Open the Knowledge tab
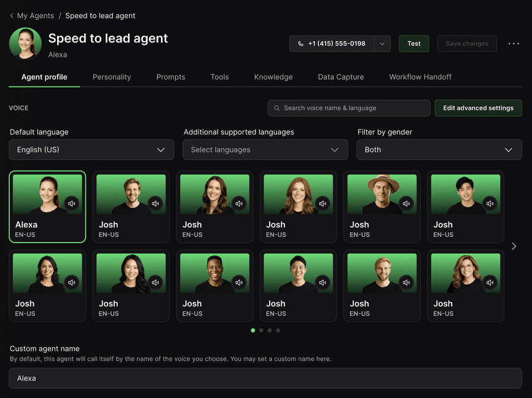 273,77
